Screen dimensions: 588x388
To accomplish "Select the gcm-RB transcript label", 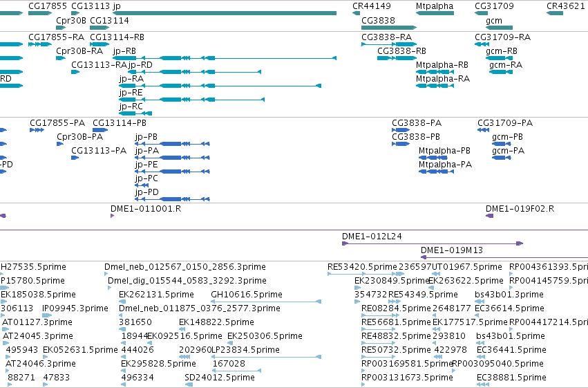I will (x=502, y=51).
